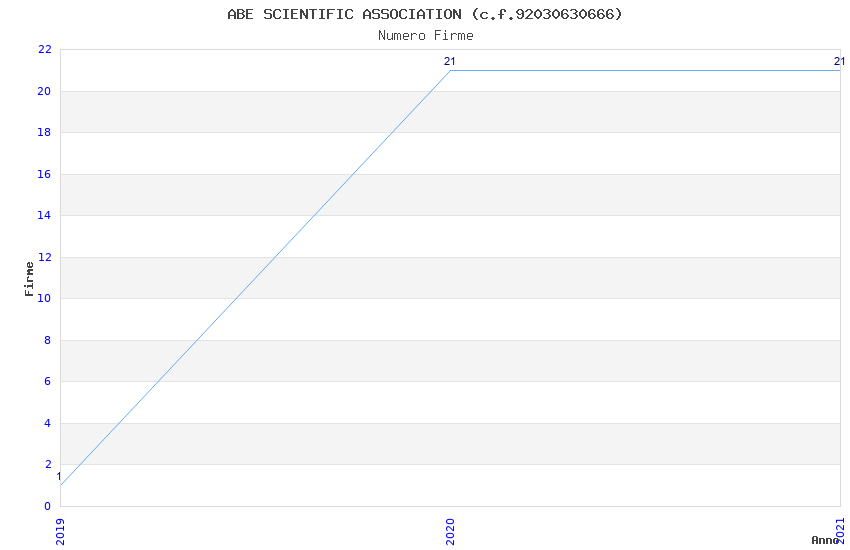The width and height of the screenshot is (850, 550).
Task: Click the y-axis value 12
Action: pos(44,257)
